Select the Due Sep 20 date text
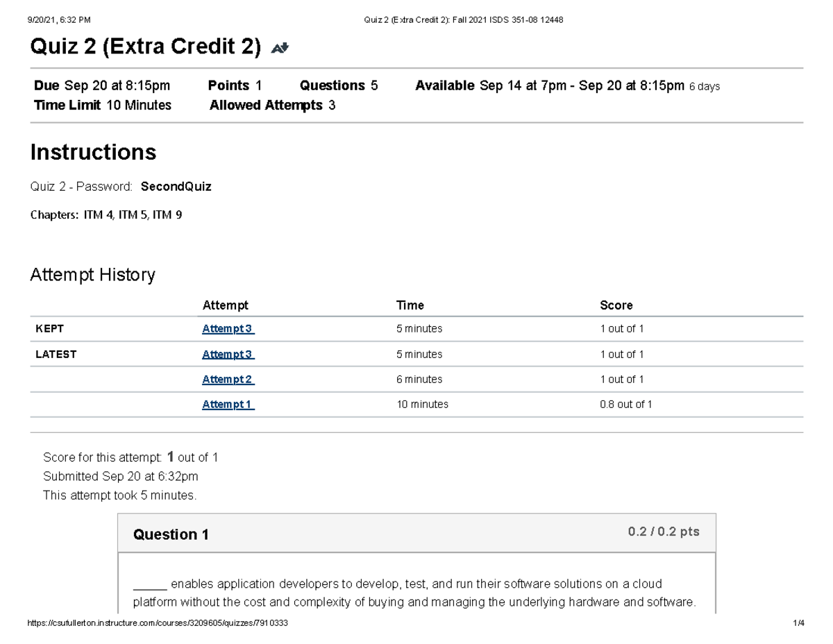The image size is (833, 644). coord(101,85)
